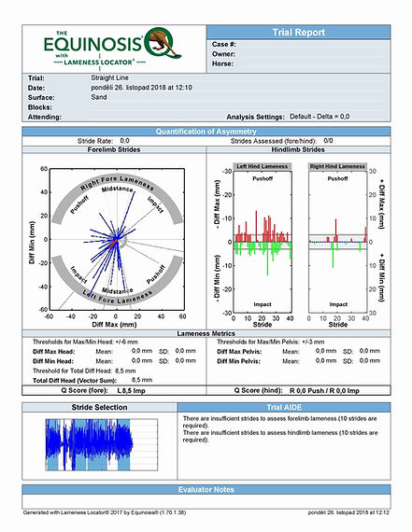Click the Evaluator Notes header
Viewport: 412px width, 532px height.
tap(206, 490)
